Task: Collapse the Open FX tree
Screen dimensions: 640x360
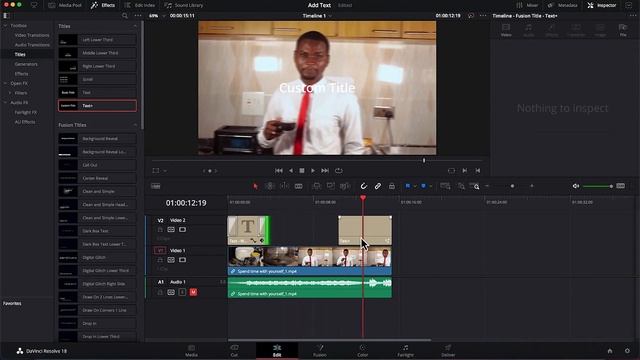Action: point(5,83)
